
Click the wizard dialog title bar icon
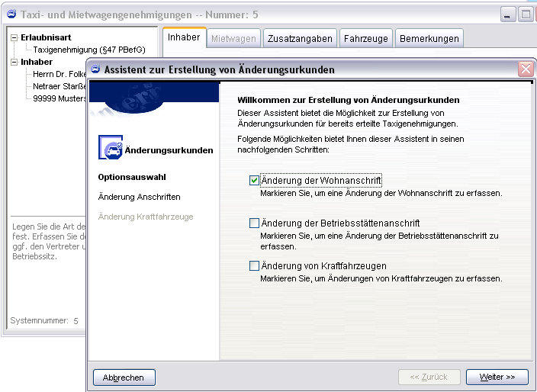(96, 69)
